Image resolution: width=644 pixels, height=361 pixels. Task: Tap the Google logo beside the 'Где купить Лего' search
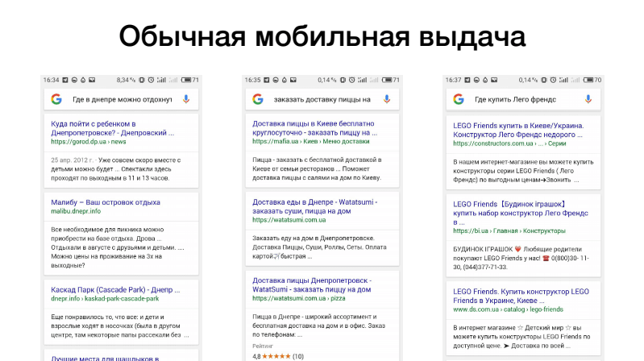459,99
